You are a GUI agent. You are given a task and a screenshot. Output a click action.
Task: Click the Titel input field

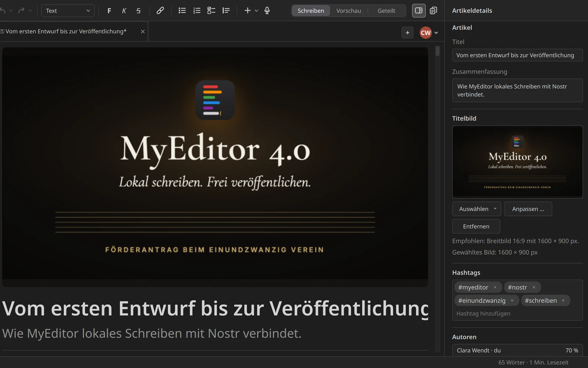click(517, 55)
